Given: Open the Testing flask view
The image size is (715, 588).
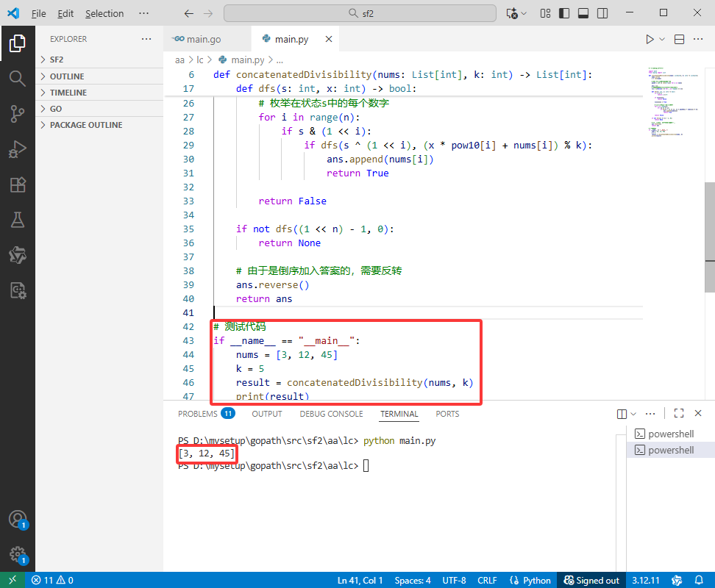Looking at the screenshot, I should pyautogui.click(x=18, y=220).
